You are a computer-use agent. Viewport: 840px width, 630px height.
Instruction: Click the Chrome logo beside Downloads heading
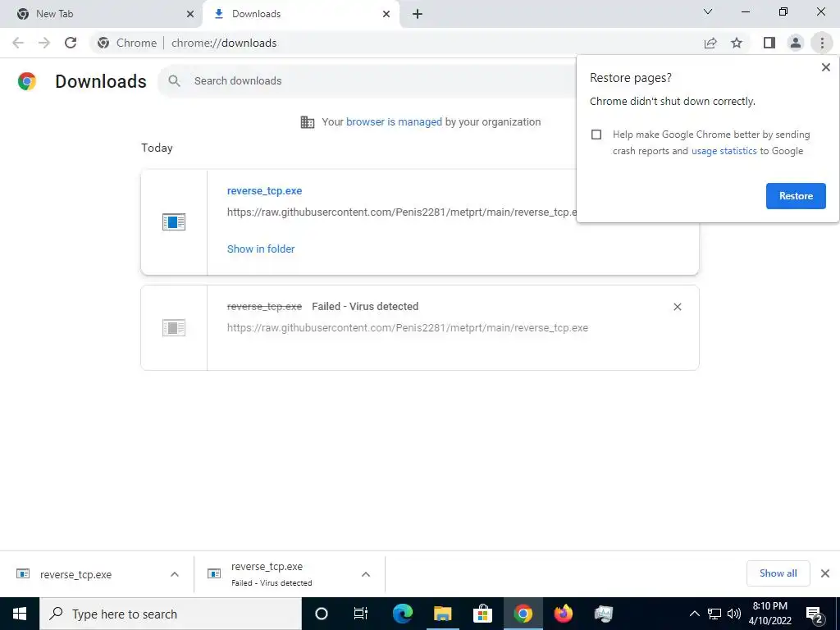27,81
